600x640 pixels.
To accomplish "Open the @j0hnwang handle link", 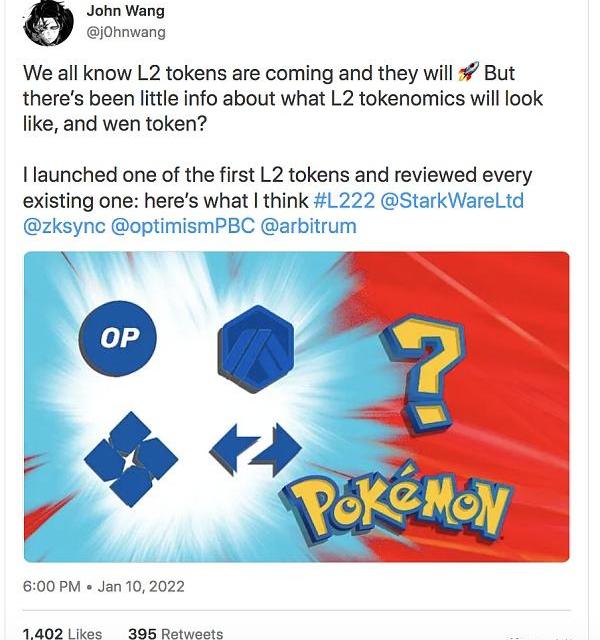I will 126,32.
